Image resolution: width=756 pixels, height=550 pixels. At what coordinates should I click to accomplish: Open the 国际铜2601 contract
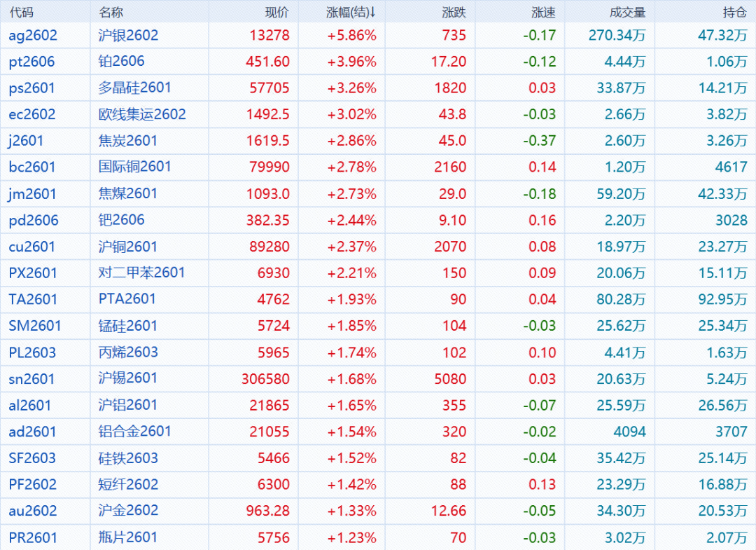click(135, 167)
